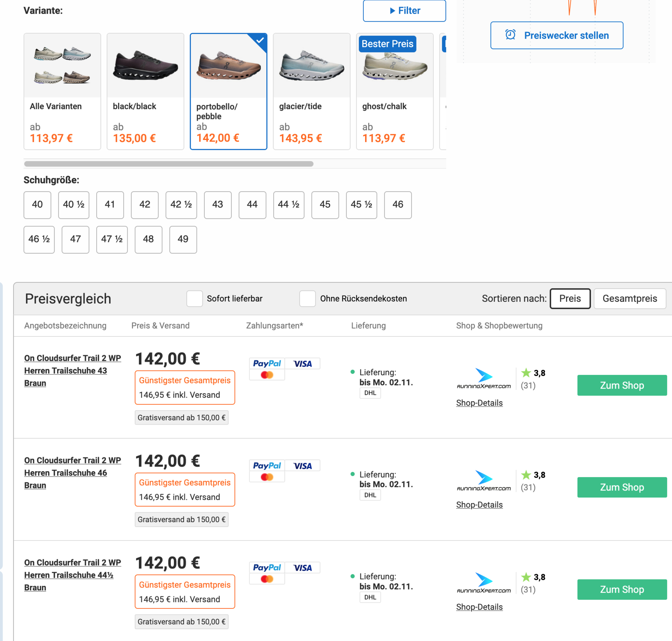The width and height of the screenshot is (672, 641).
Task: Select shoe size 40 ½
Action: (x=74, y=205)
